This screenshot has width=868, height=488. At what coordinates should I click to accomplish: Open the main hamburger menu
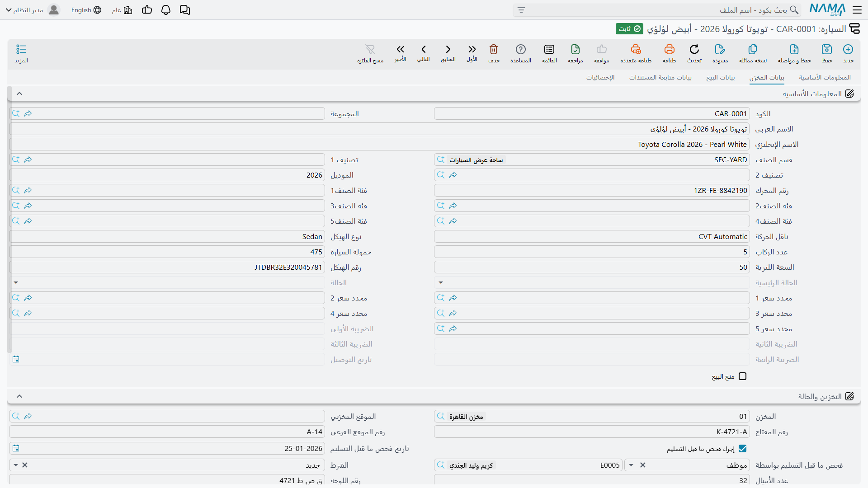point(857,10)
